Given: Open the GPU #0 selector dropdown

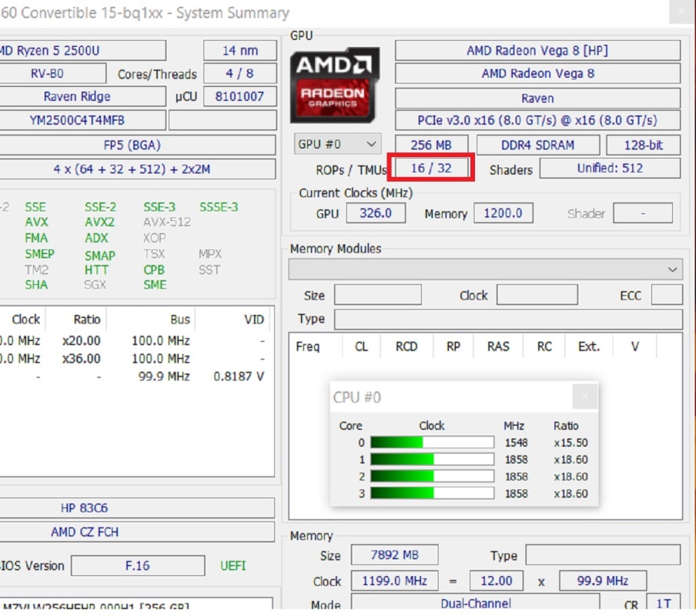Looking at the screenshot, I should coord(338,144).
